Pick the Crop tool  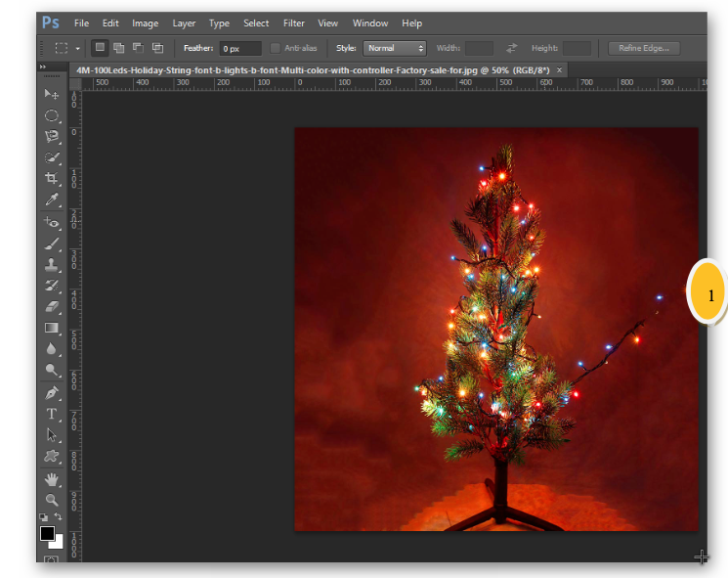(52, 179)
